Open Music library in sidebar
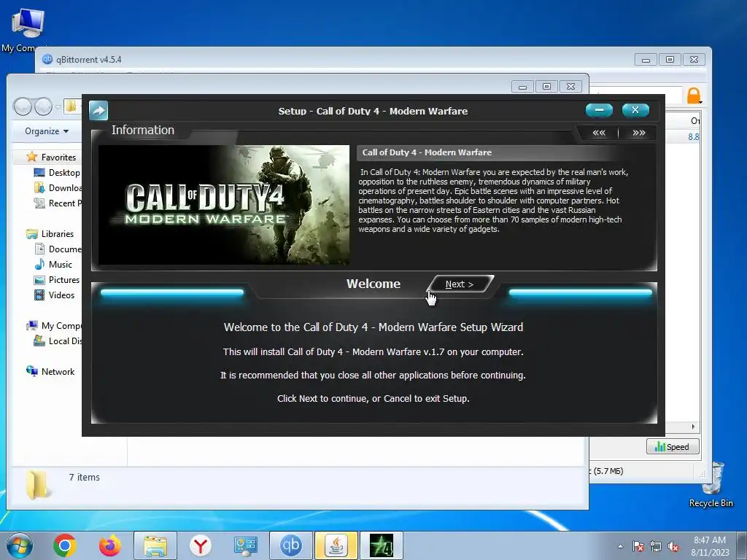Viewport: 747px width, 560px height. pyautogui.click(x=53, y=264)
